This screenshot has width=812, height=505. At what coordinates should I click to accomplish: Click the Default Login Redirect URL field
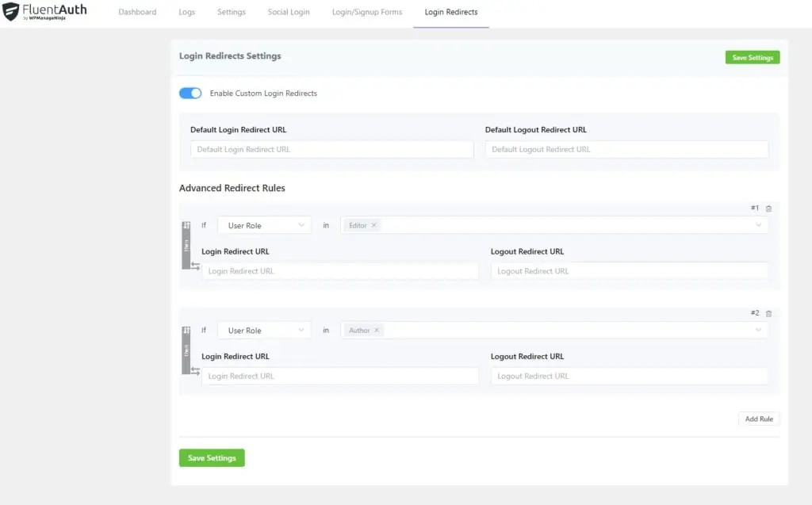(x=331, y=149)
